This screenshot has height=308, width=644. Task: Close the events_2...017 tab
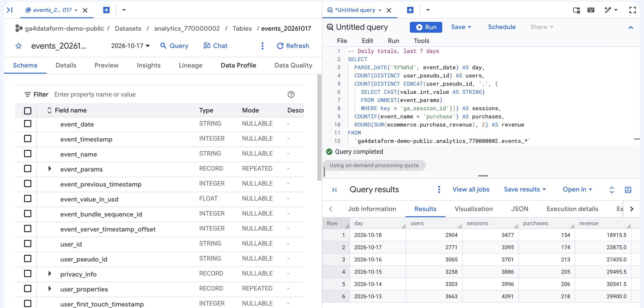click(x=85, y=10)
